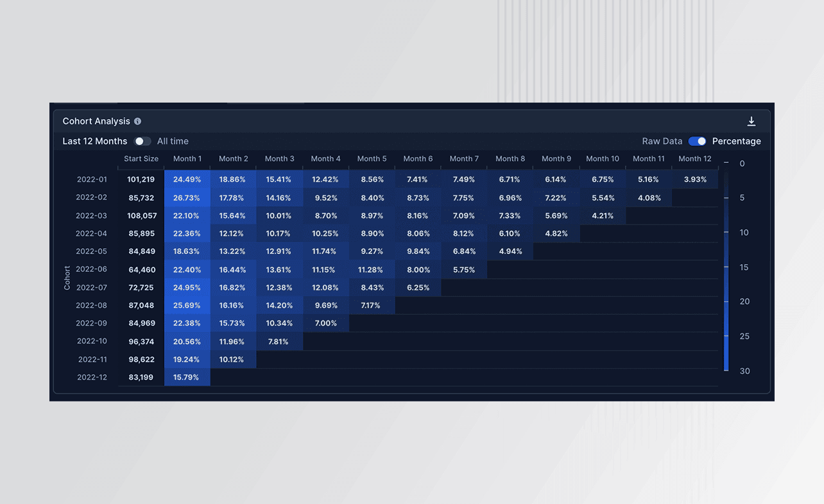Click the 10.12% cell

pos(233,359)
